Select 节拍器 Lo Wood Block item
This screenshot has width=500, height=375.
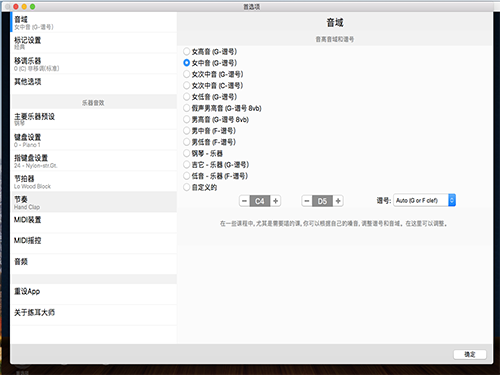[x=94, y=181]
